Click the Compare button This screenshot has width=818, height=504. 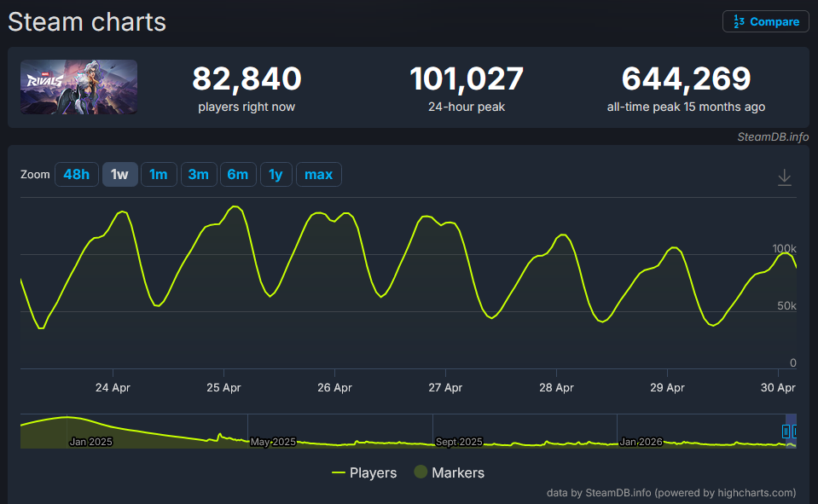coord(765,22)
